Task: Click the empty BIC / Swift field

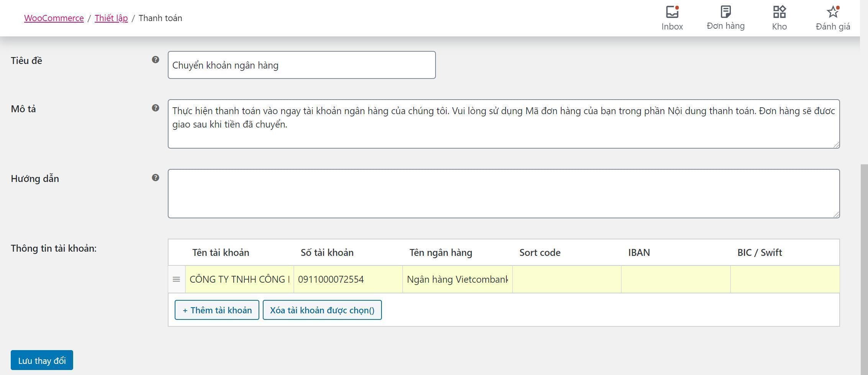Action: pyautogui.click(x=785, y=279)
